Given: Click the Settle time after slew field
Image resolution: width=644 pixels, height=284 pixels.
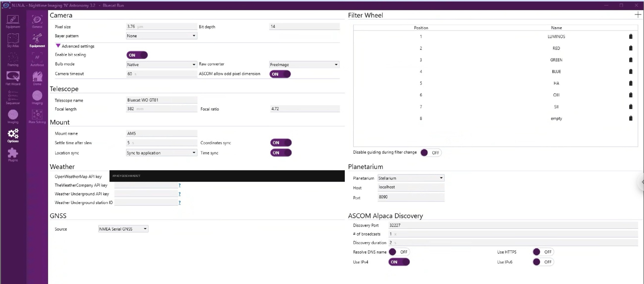Looking at the screenshot, I should (x=162, y=143).
